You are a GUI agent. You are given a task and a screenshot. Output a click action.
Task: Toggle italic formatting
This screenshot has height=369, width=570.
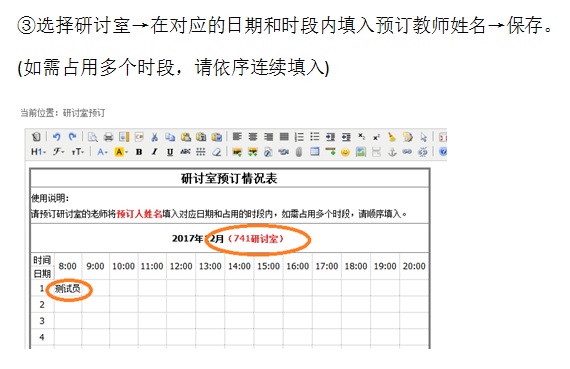click(154, 152)
